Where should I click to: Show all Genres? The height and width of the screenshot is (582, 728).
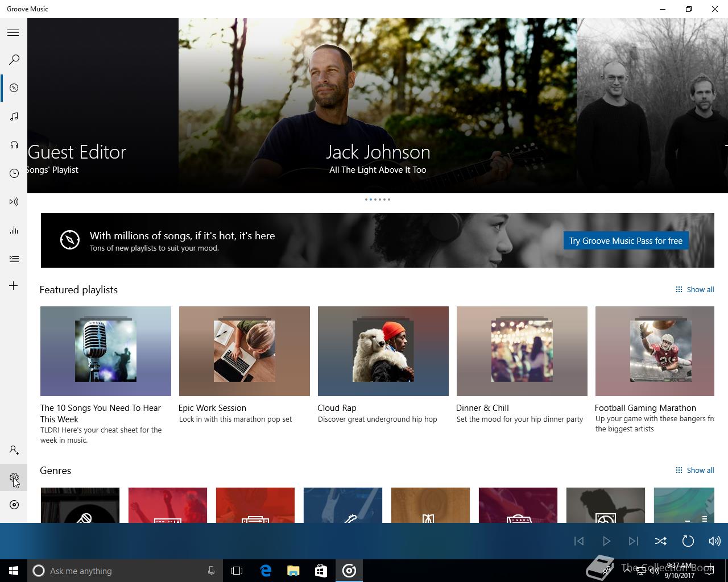(694, 471)
